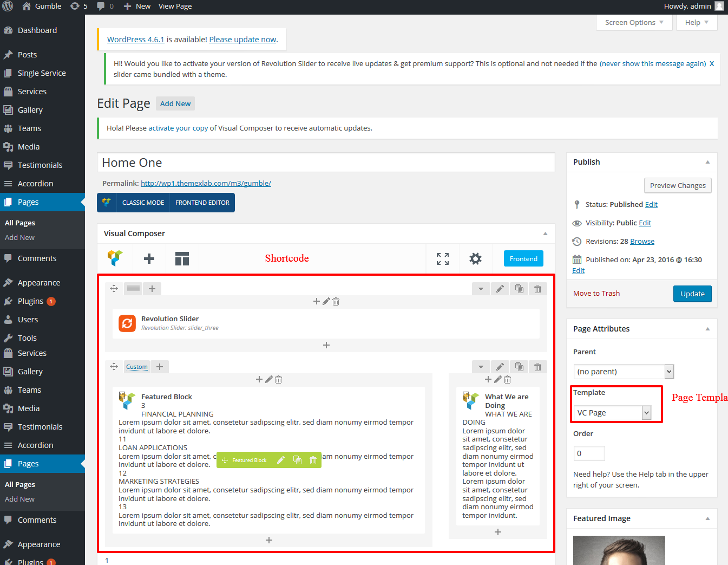Open the Visual Composer templates layout icon
Image resolution: width=728 pixels, height=565 pixels.
(182, 259)
